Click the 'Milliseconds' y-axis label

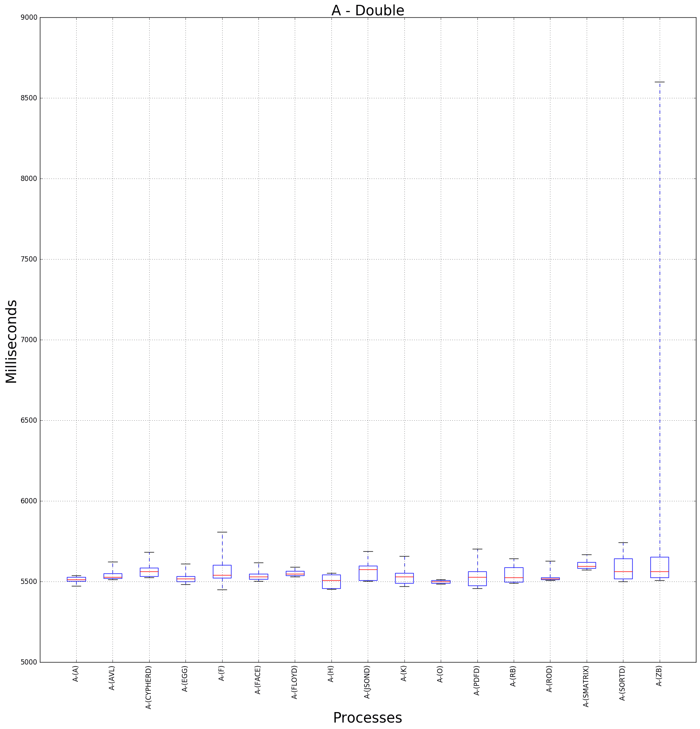point(11,341)
